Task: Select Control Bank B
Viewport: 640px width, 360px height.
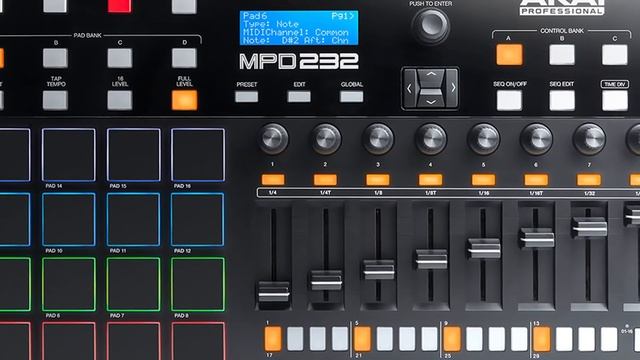Action: (x=562, y=55)
